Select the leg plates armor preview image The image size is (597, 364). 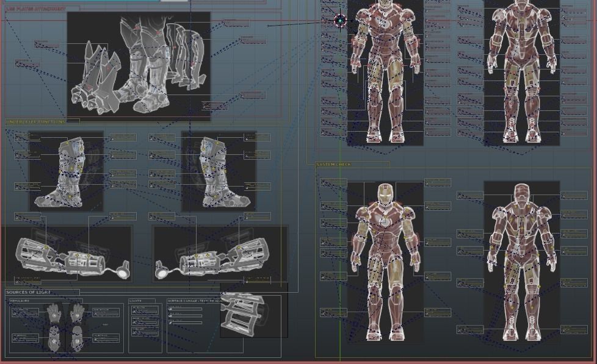pos(139,66)
